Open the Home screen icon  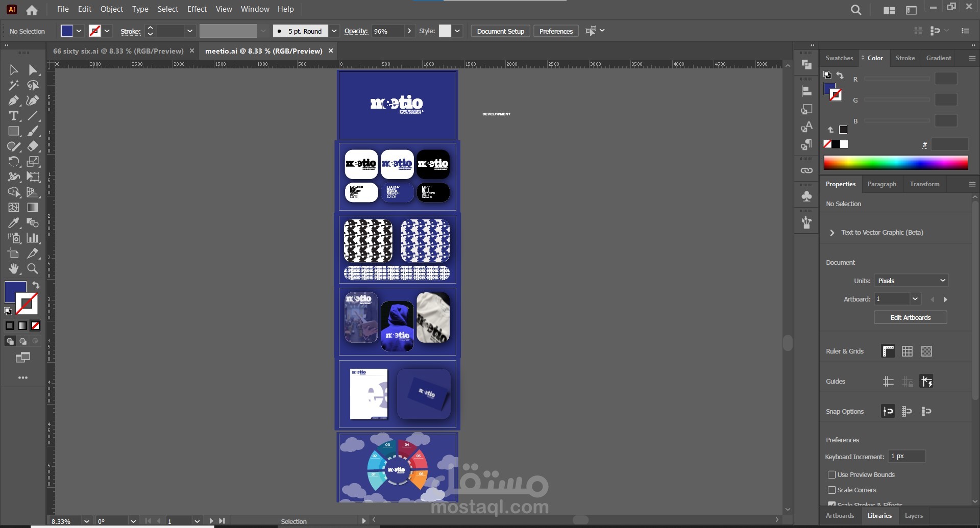[32, 10]
